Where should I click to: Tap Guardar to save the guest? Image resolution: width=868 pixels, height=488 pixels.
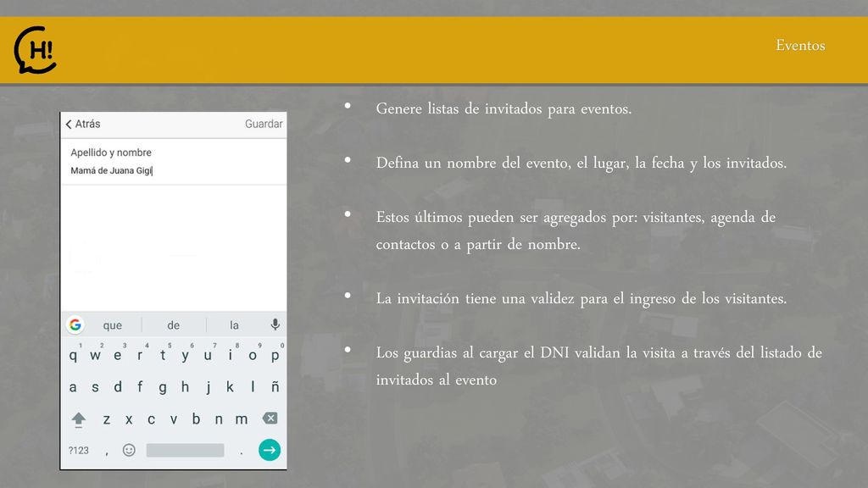(264, 124)
